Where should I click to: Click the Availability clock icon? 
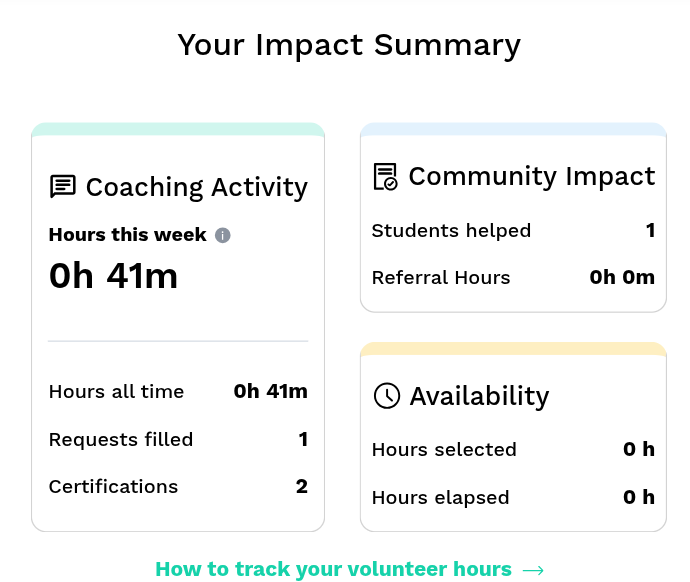point(386,395)
